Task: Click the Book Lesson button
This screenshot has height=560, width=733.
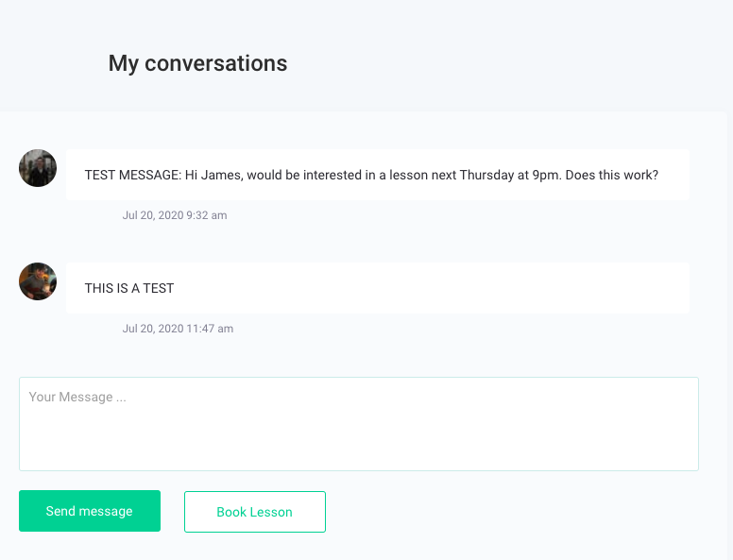Action: click(x=255, y=512)
